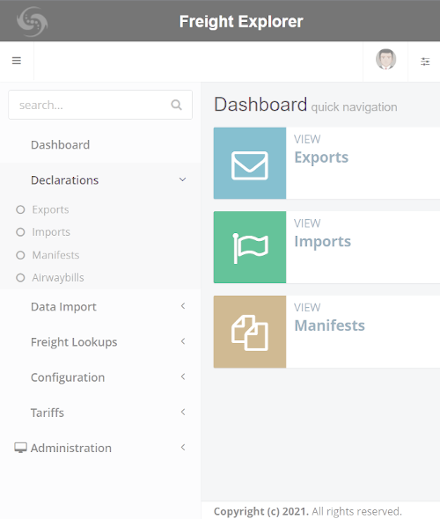
Task: Click the Freight Explorer swirl logo
Action: (x=32, y=22)
